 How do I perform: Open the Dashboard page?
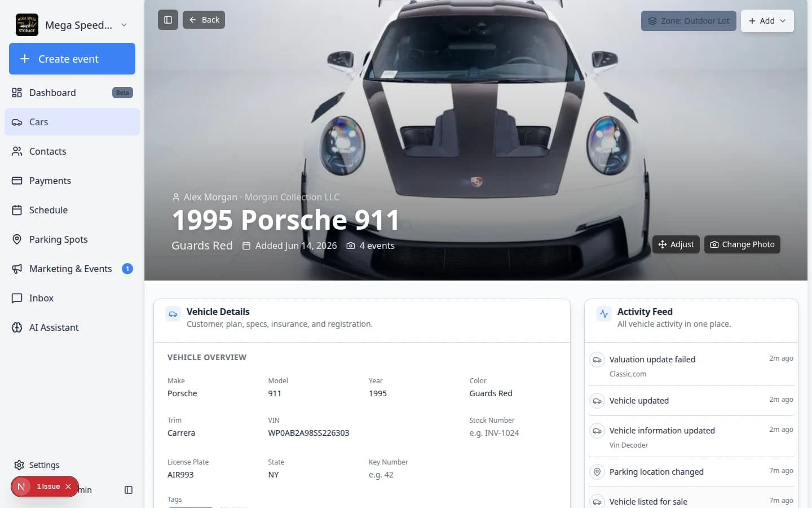(72, 93)
